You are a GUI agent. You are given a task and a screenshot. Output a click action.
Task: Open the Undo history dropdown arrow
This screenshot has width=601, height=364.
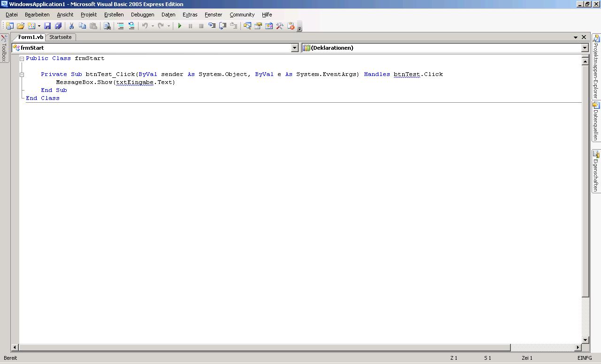[153, 26]
